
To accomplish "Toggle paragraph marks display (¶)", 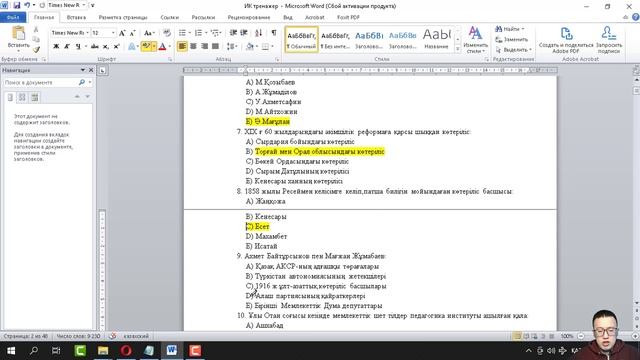I will tap(273, 33).
